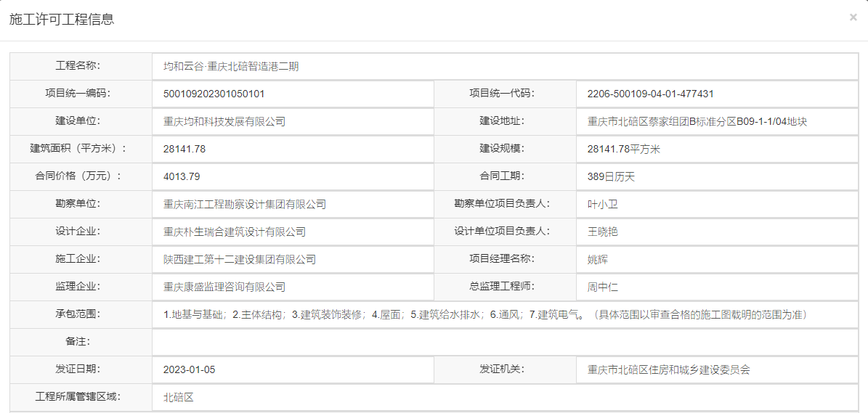Click the 设计单位项目负责人 label
868x413 pixels.
pos(501,232)
